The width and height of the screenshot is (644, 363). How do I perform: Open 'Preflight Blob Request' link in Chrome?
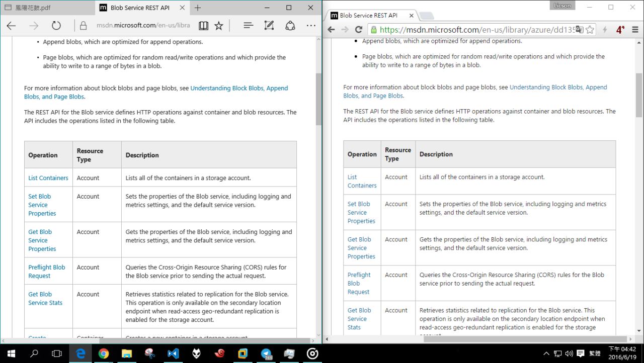359,283
